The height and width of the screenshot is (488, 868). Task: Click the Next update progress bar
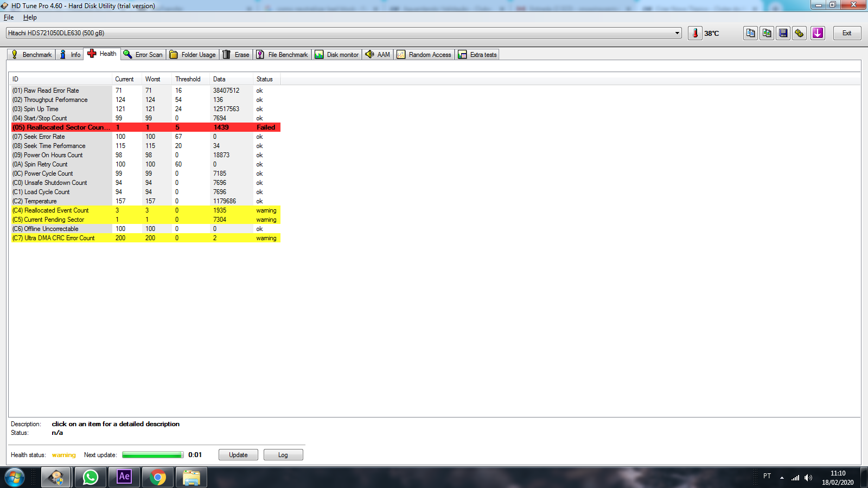pos(153,455)
